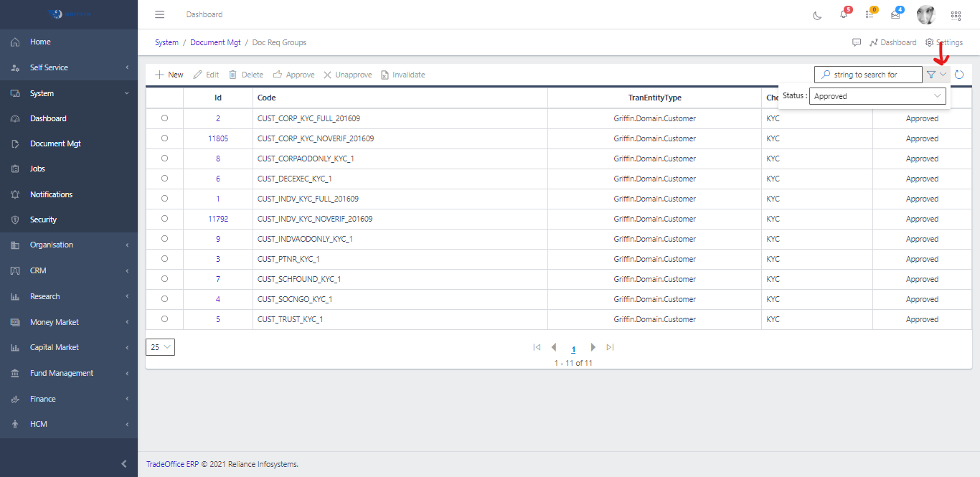Open Document Mgt in the sidebar
Screen dimensions: 980x477
click(x=57, y=143)
